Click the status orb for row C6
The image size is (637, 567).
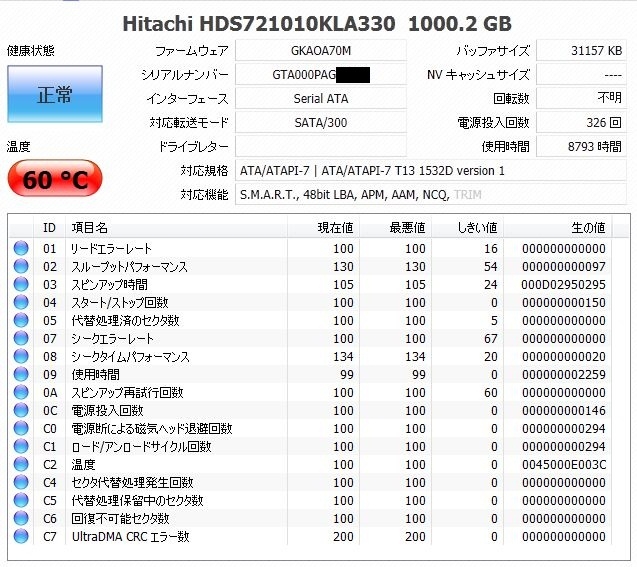tap(21, 518)
